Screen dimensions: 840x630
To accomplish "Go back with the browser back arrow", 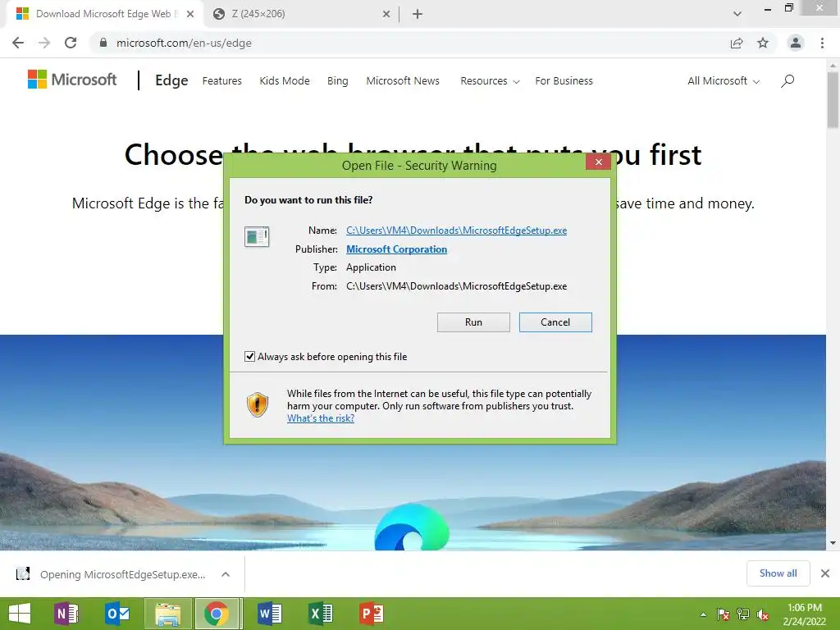I will 18,43.
